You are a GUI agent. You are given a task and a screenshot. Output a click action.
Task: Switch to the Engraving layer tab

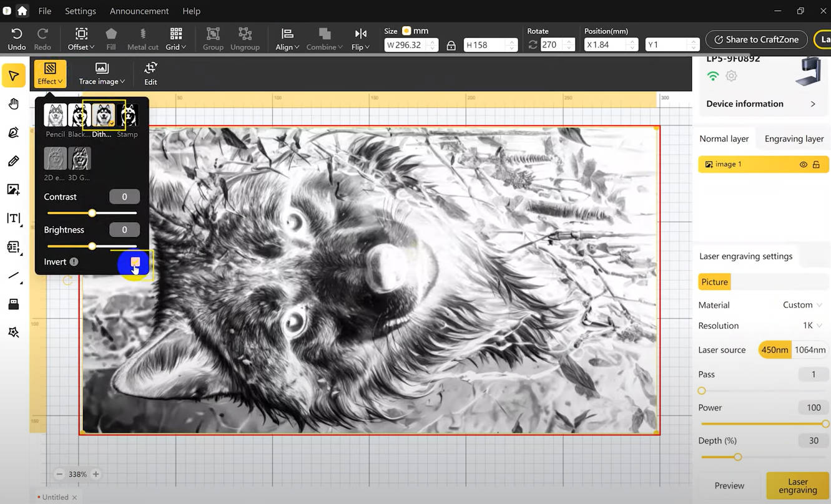tap(794, 138)
